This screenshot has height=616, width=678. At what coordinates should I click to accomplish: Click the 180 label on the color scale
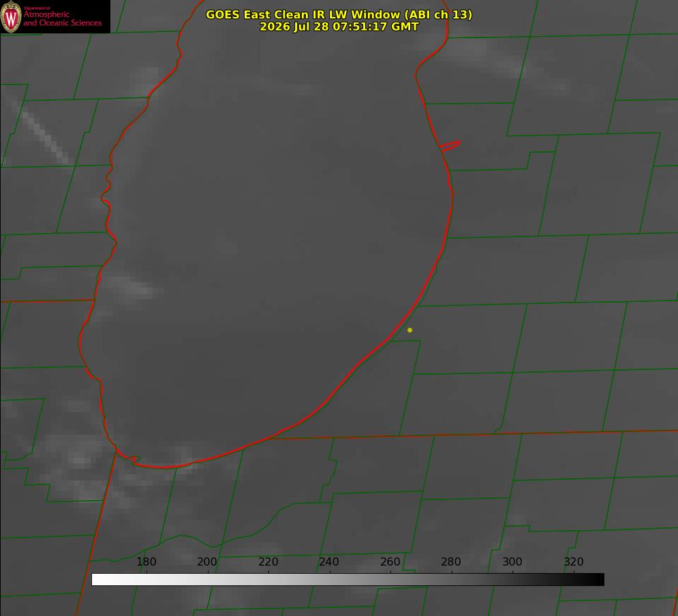[146, 561]
